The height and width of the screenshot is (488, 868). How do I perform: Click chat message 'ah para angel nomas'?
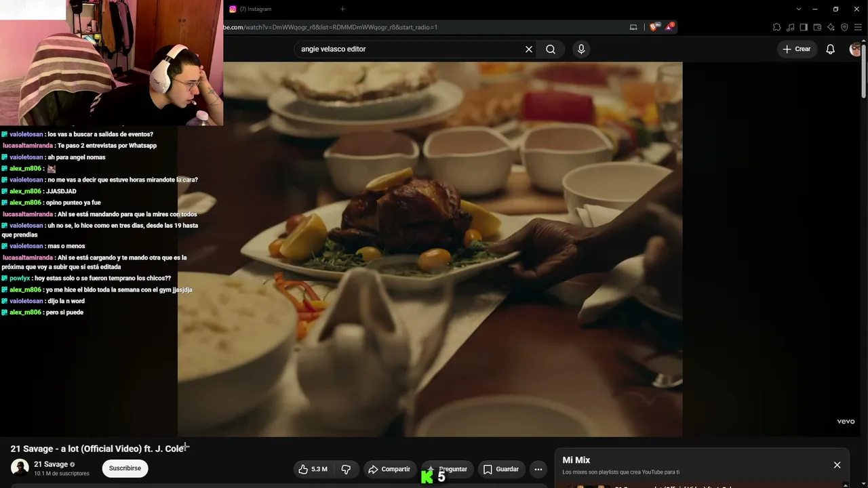[x=76, y=157]
